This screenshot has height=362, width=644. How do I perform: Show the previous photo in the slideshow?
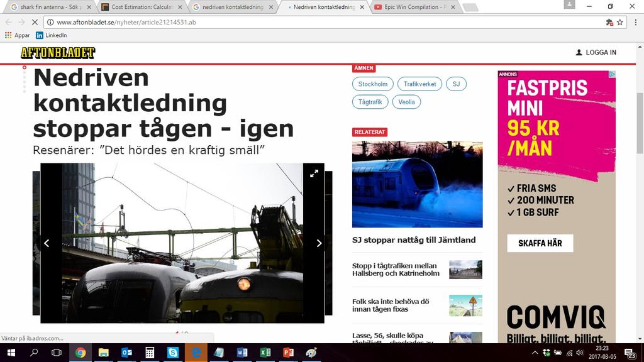point(47,243)
